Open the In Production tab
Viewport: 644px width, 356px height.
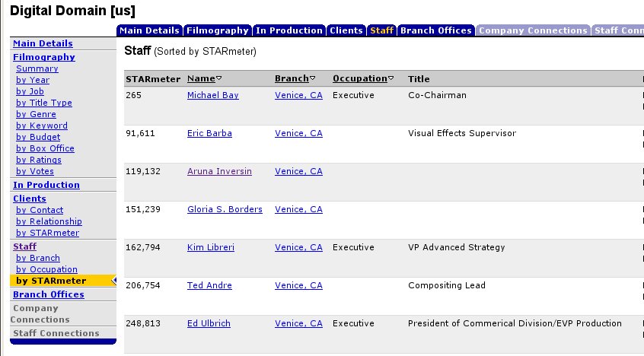coord(289,30)
